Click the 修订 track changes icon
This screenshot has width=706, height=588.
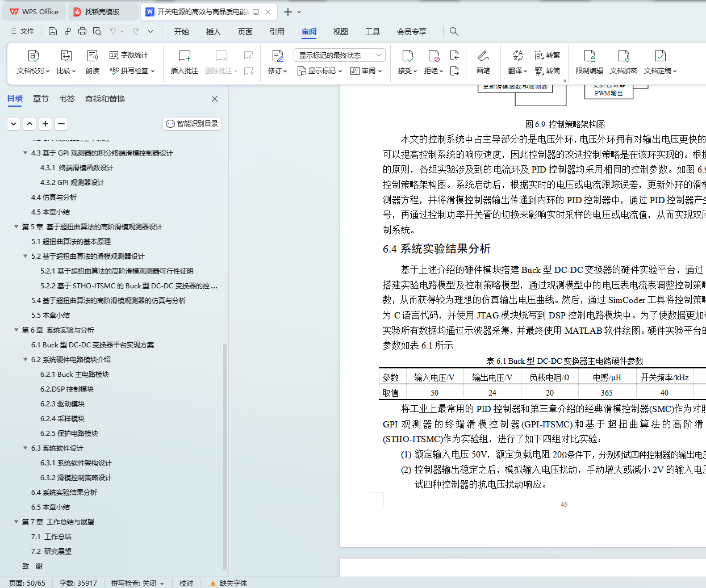point(278,56)
